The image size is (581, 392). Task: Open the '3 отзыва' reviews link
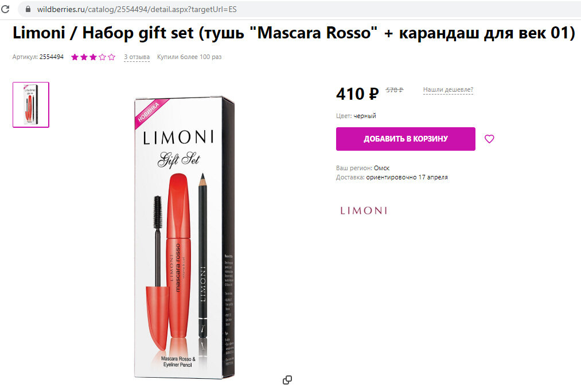point(137,57)
